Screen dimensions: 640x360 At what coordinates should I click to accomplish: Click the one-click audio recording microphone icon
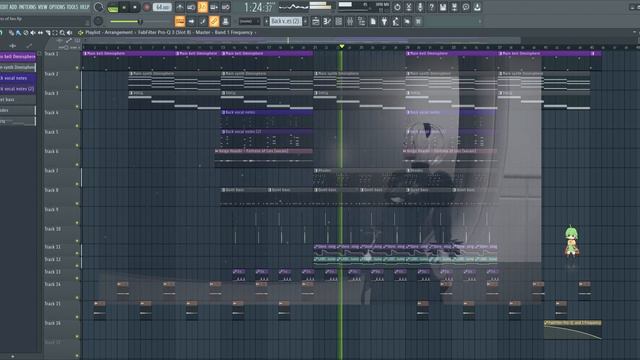pos(420,7)
